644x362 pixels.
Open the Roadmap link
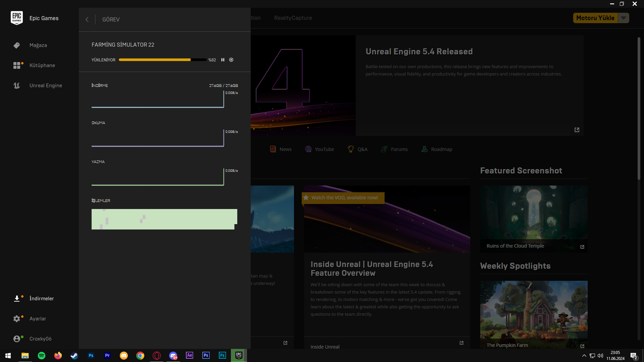point(437,149)
